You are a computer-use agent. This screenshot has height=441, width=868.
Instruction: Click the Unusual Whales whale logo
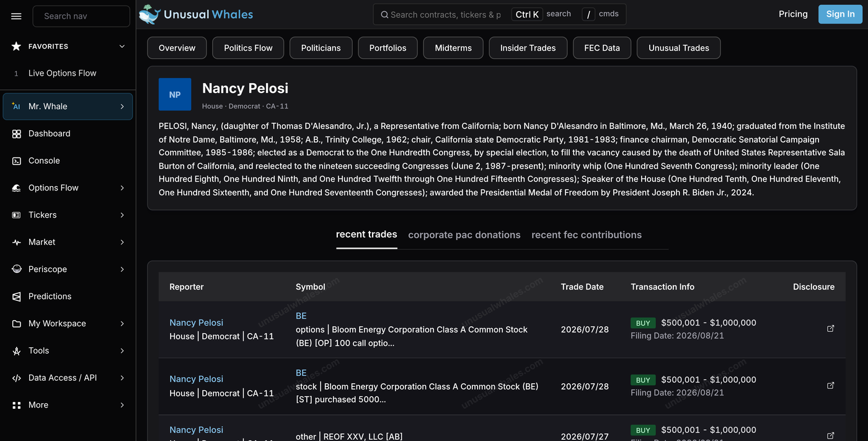click(149, 14)
